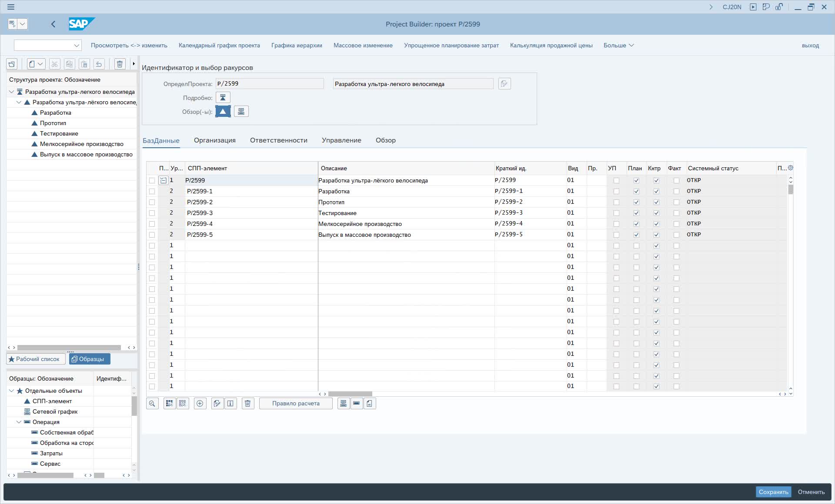Click the project structure horizontal scrollbar
835x504 pixels.
[x=69, y=348]
